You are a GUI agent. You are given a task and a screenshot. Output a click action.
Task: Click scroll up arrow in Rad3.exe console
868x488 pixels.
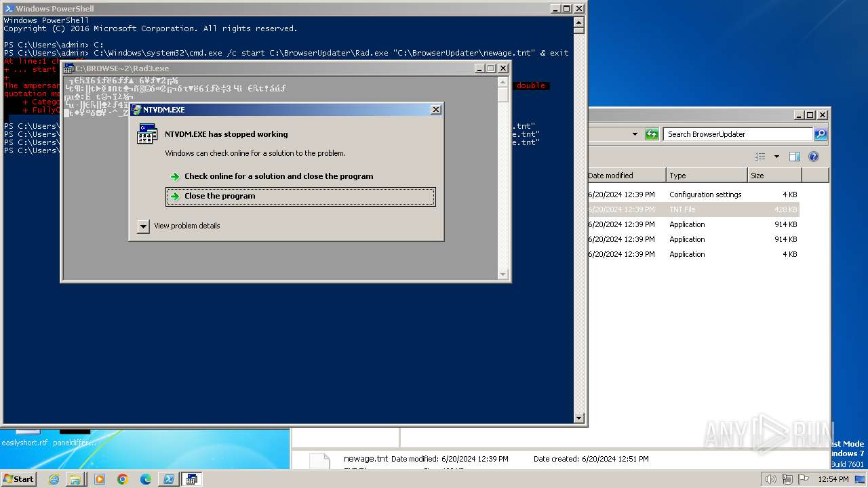tap(502, 81)
